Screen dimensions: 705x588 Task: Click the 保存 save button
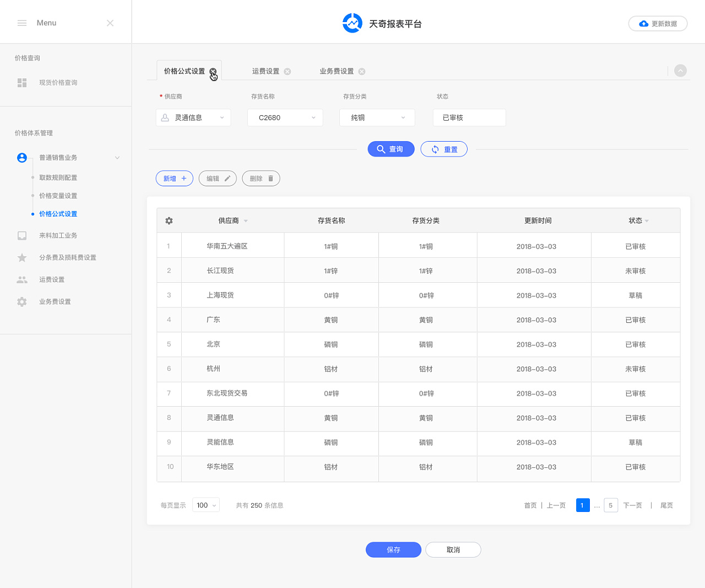click(x=394, y=550)
